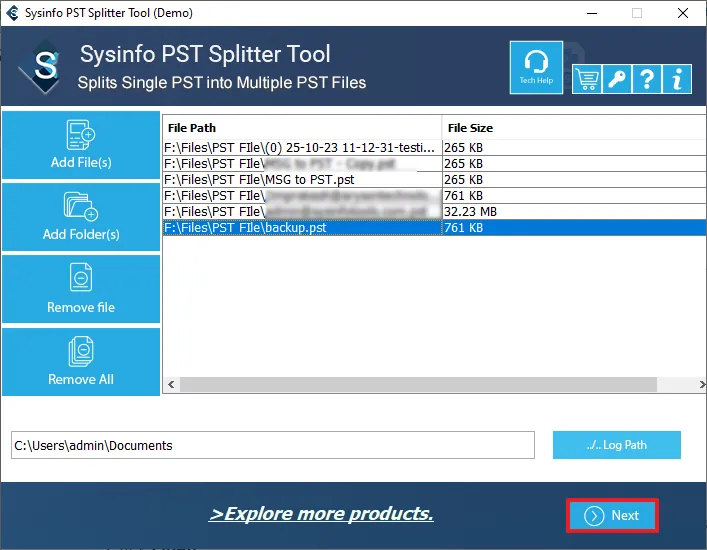Follow the Explore more products link
707x550 pixels.
click(321, 513)
